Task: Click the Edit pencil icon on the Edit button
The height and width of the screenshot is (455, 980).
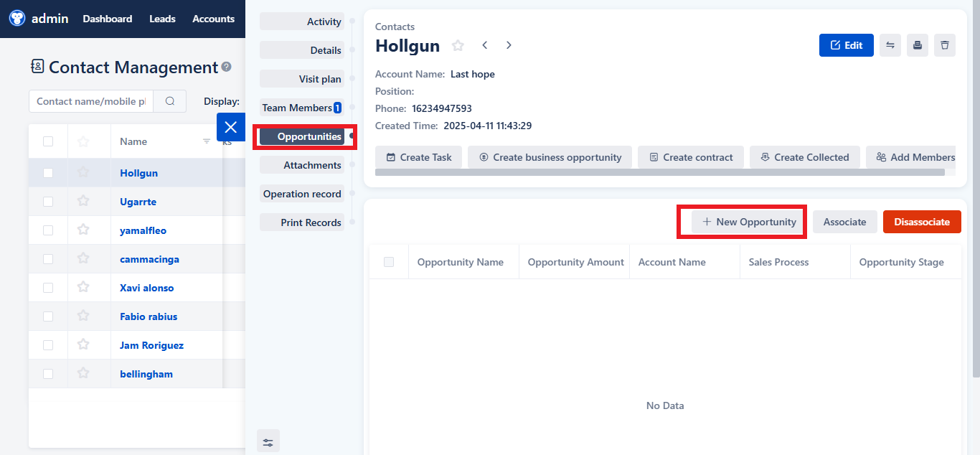Action: tap(837, 44)
